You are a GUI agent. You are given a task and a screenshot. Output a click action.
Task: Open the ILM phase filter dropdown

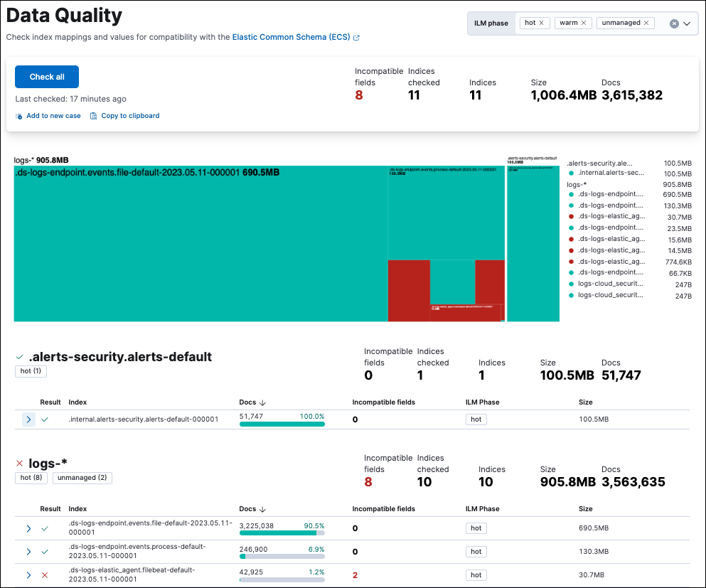[687, 23]
